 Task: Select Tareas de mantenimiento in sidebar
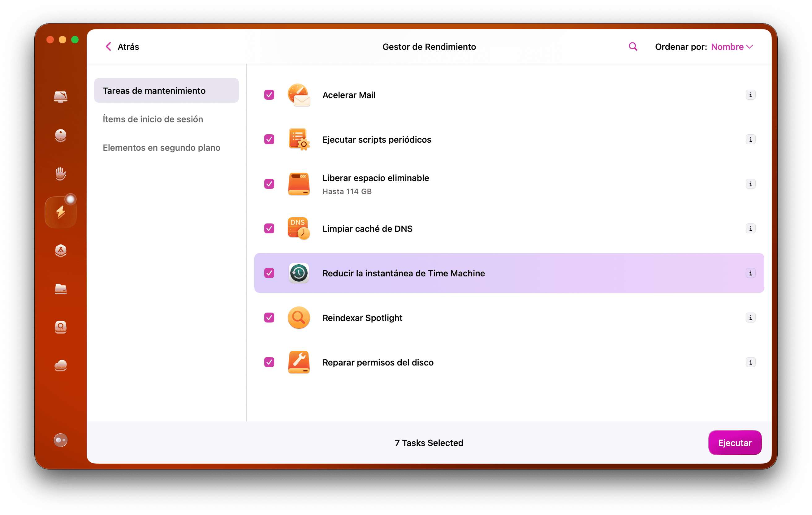pos(154,90)
